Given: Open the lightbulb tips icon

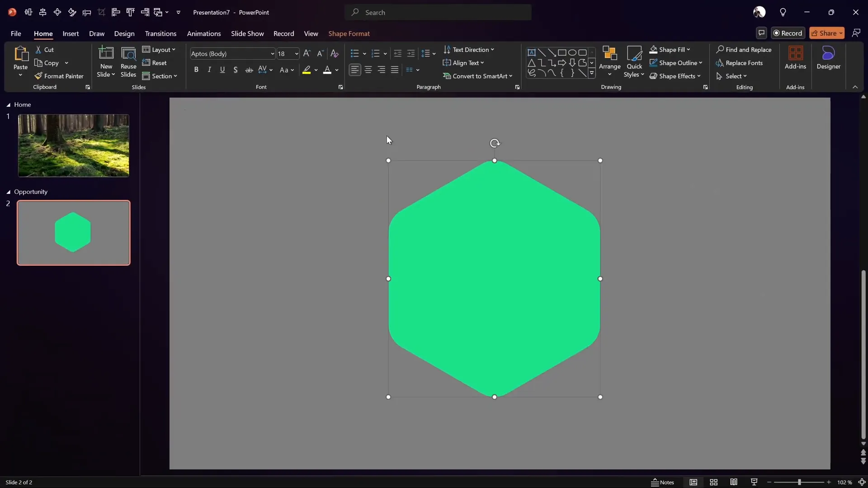Looking at the screenshot, I should click(783, 12).
